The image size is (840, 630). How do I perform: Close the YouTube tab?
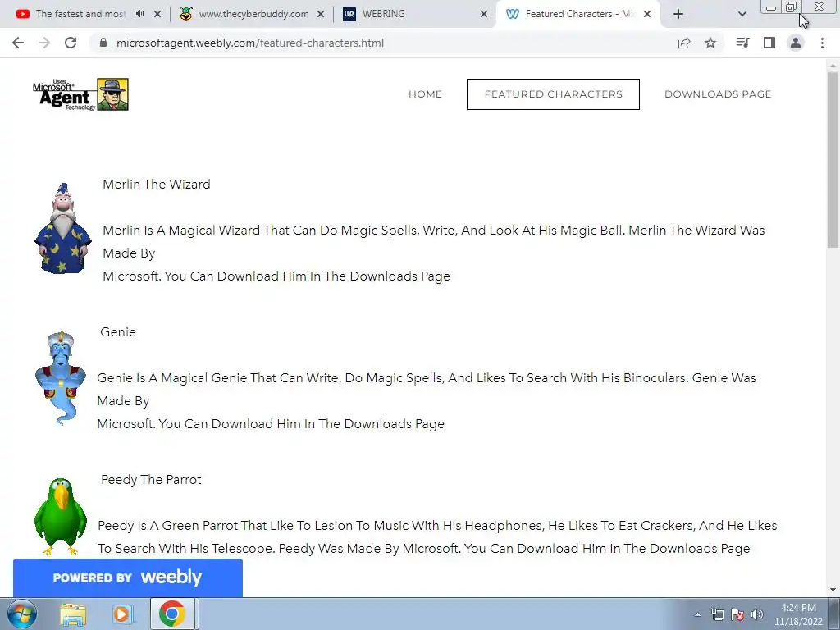[157, 14]
